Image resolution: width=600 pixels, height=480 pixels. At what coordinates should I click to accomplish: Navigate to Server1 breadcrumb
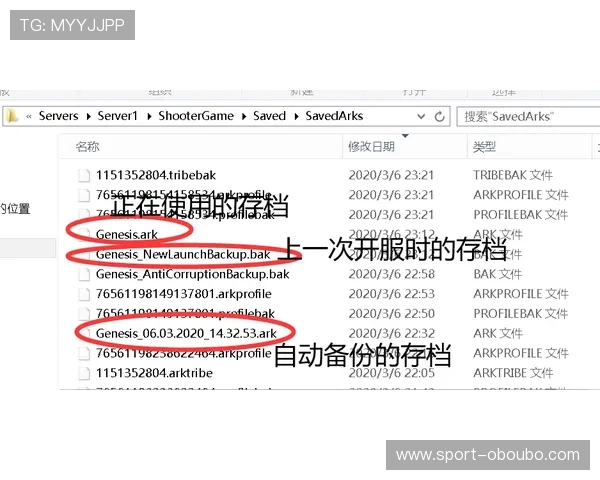[117, 116]
